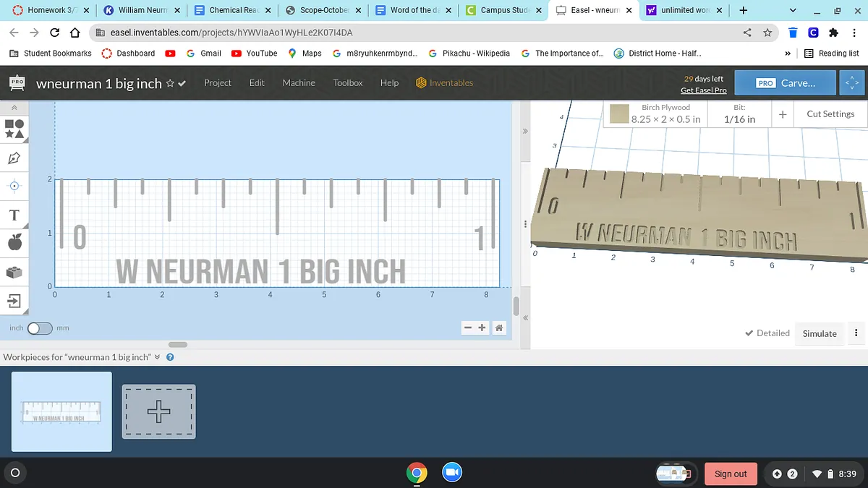868x488 pixels.
Task: Select the Pen drawing tool
Action: [14, 158]
